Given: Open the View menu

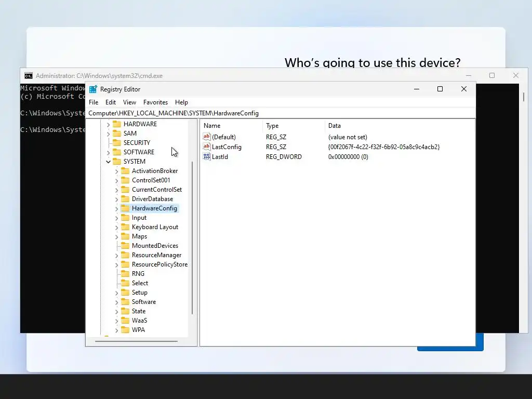Looking at the screenshot, I should click(129, 102).
